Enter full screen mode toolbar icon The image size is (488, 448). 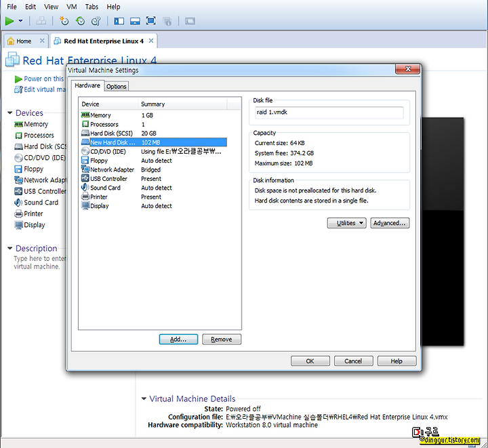tap(151, 21)
